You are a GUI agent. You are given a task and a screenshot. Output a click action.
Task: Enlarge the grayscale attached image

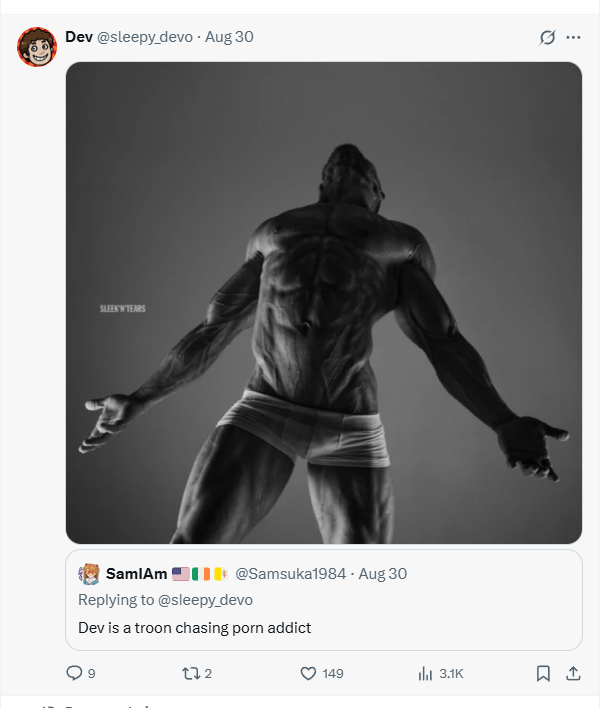coord(324,303)
